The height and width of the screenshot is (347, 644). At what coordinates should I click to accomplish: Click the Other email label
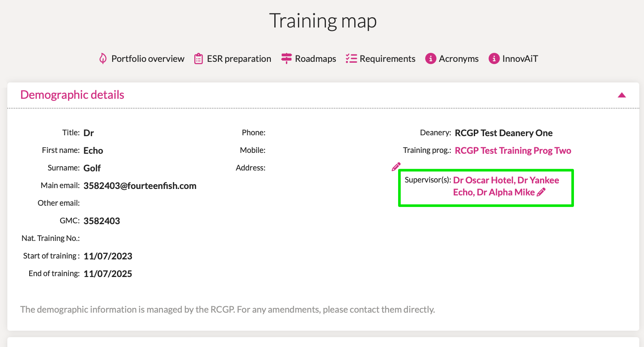click(x=58, y=203)
